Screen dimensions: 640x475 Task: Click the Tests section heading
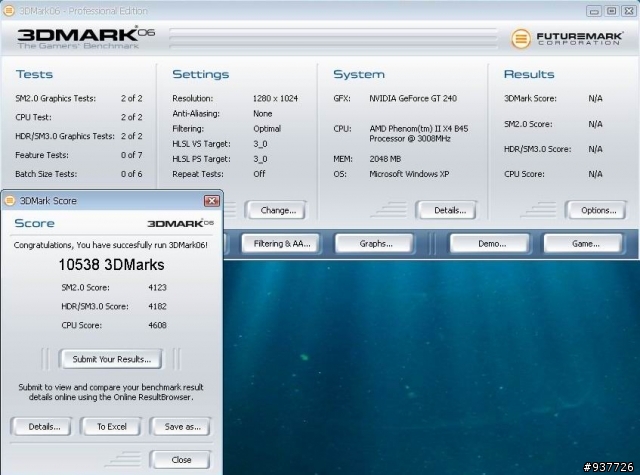34,74
